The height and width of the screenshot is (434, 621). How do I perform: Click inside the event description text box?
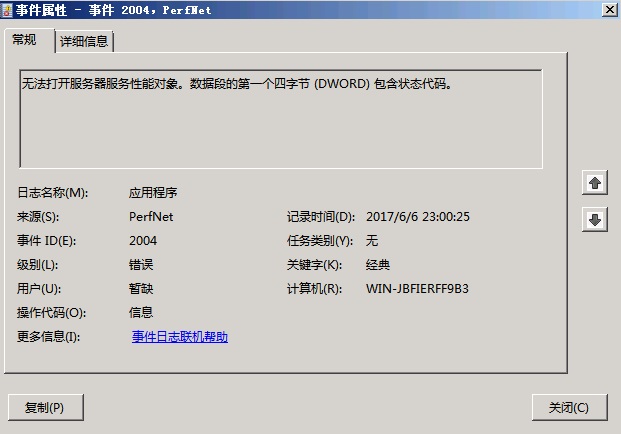point(281,119)
